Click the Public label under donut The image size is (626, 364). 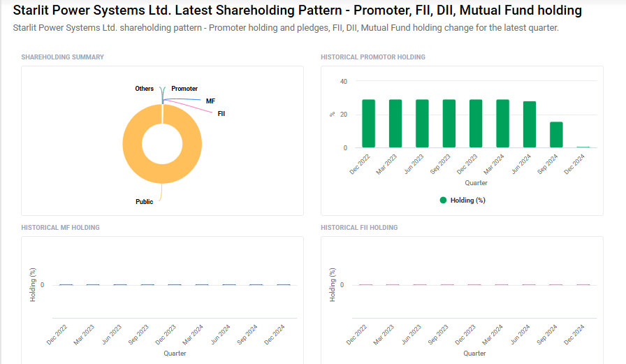pos(144,202)
